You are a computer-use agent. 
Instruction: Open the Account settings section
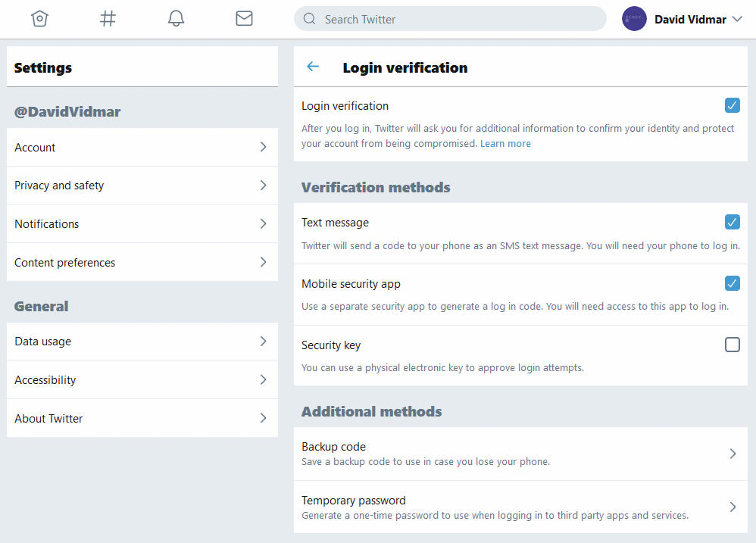coord(142,147)
